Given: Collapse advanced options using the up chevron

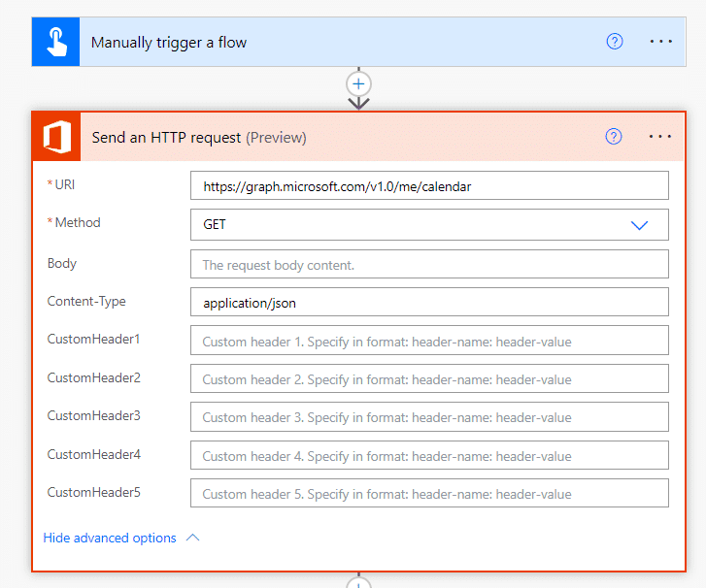Looking at the screenshot, I should (x=192, y=538).
